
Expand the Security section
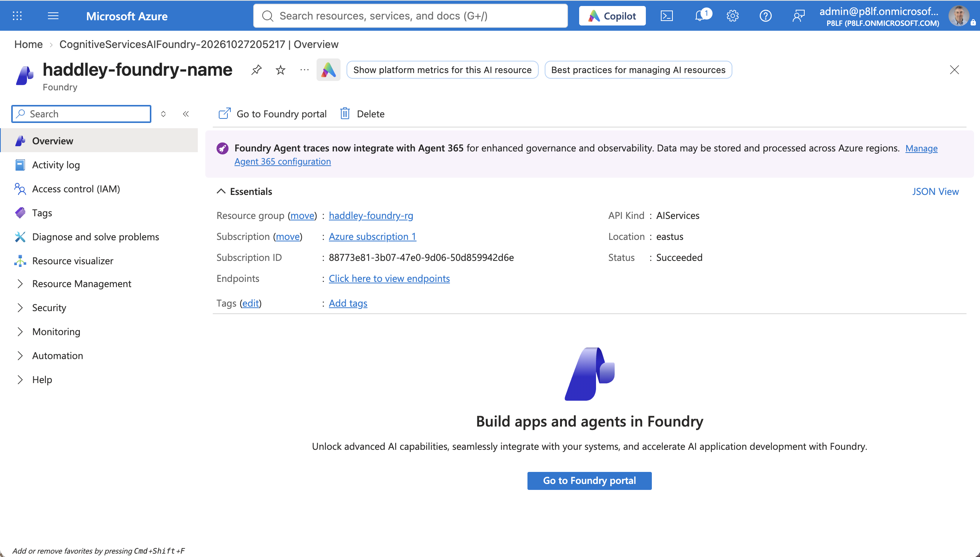20,308
